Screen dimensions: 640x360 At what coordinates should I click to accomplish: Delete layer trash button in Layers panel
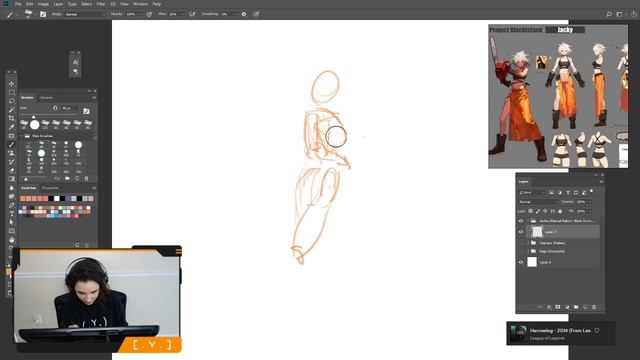pyautogui.click(x=594, y=307)
